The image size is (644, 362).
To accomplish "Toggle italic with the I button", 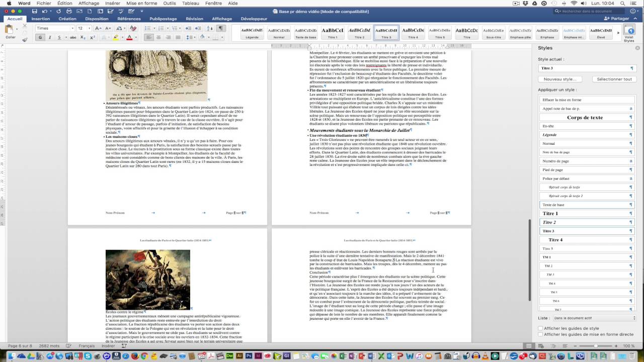I will [50, 37].
